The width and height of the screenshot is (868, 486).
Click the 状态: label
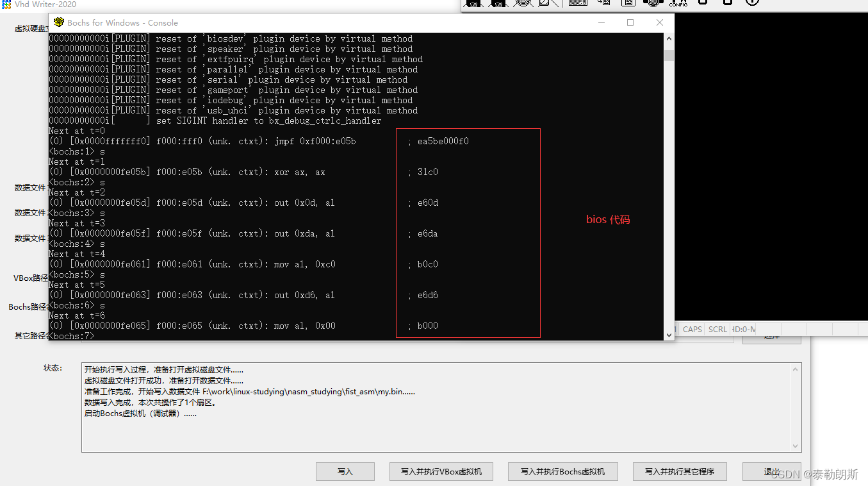(x=53, y=368)
